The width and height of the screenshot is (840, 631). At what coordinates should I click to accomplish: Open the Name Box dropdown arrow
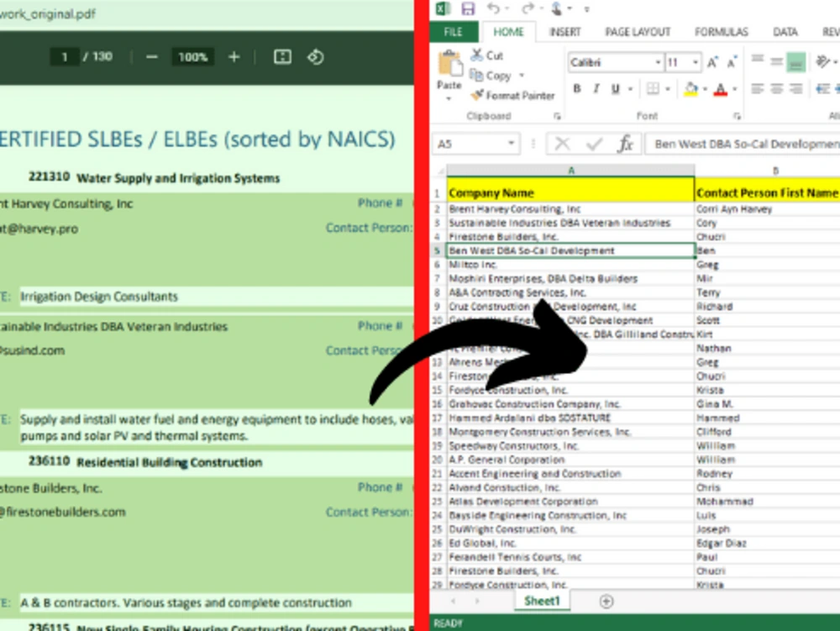[512, 143]
